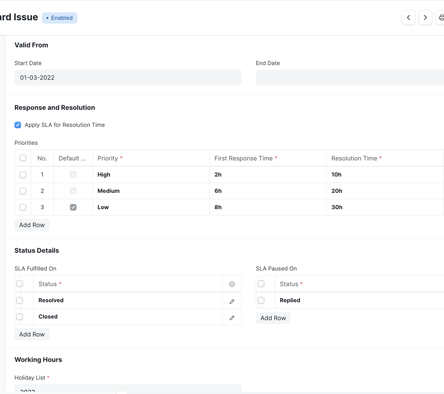The image size is (444, 394).
Task: Click the 8h first response cell
Action: [x=268, y=207]
